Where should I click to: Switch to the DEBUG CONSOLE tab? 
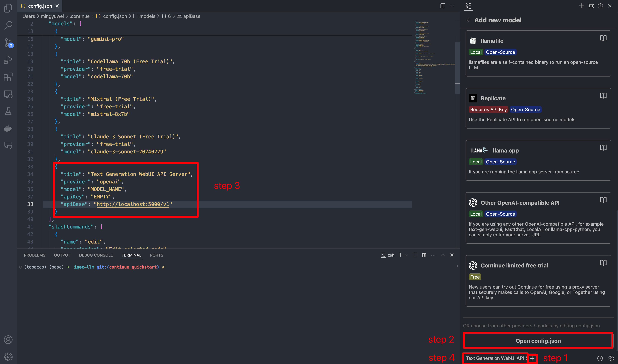point(96,255)
